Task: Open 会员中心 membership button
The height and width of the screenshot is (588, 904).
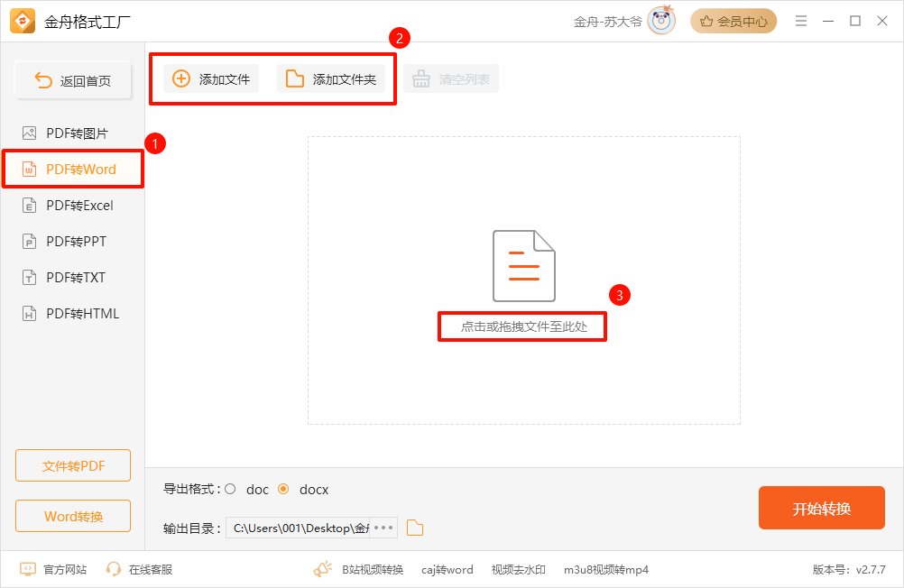Action: coord(733,21)
